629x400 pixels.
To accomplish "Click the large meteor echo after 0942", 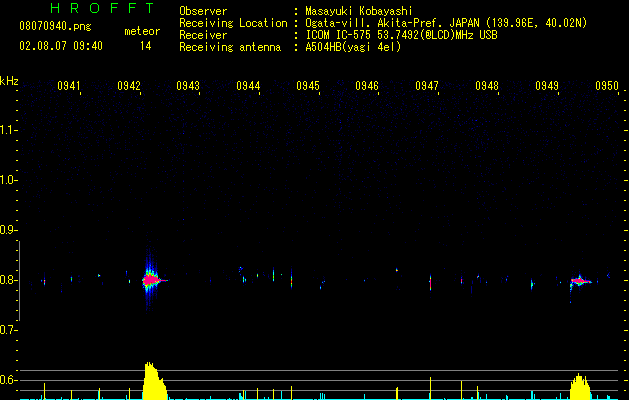I will (x=151, y=280).
